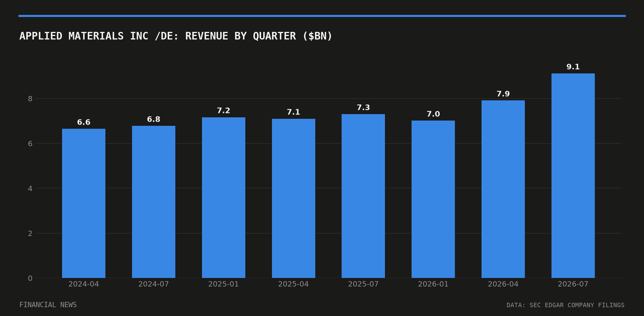Click the 7.1 value label
The height and width of the screenshot is (316, 644).
pos(294,112)
